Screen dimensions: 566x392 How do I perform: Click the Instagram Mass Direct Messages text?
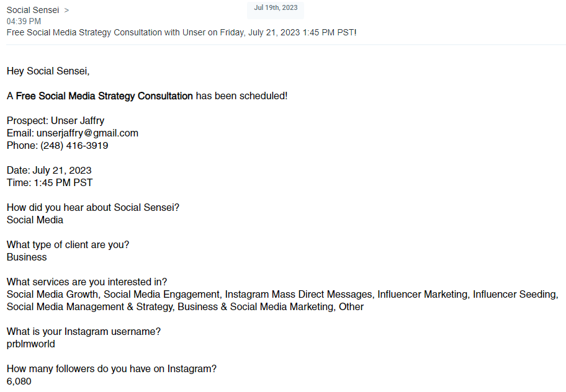coord(299,294)
